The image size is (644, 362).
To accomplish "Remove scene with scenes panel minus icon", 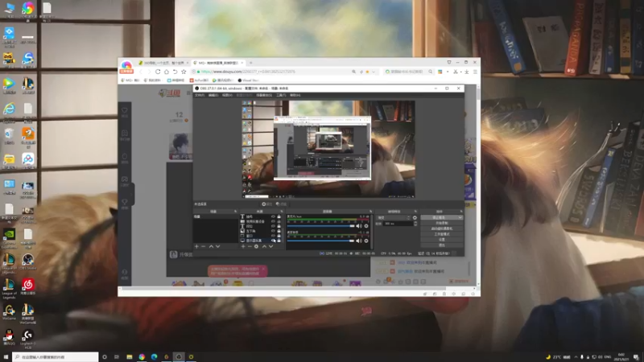I will [204, 246].
